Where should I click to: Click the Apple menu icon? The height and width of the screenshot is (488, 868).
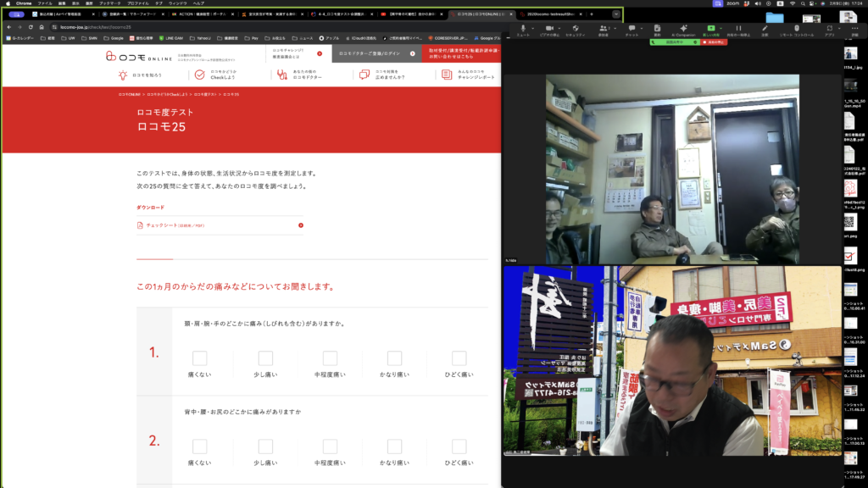tap(8, 3)
